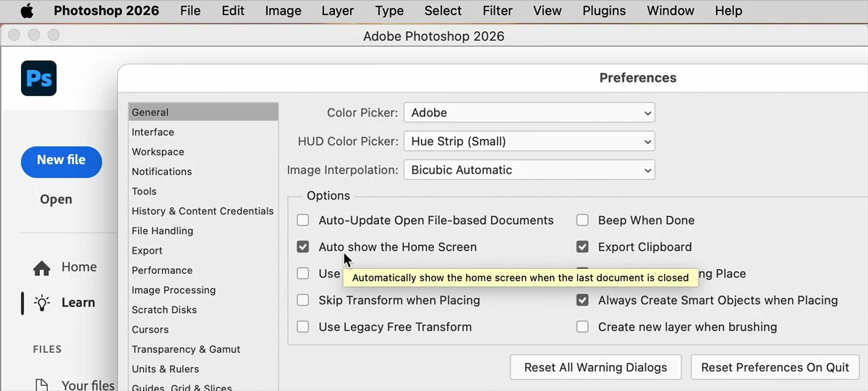Click the Your files document icon
The height and width of the screenshot is (391, 868).
[x=42, y=385]
